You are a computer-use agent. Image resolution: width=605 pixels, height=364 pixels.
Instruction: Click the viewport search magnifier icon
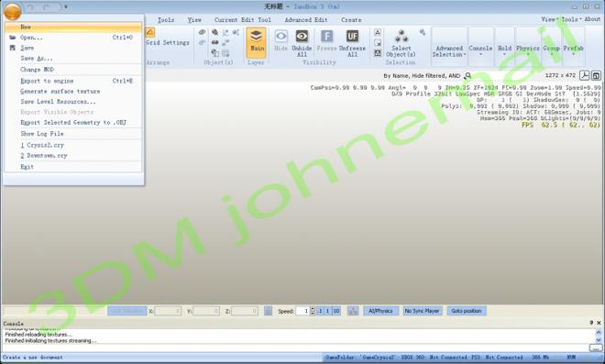[x=468, y=76]
